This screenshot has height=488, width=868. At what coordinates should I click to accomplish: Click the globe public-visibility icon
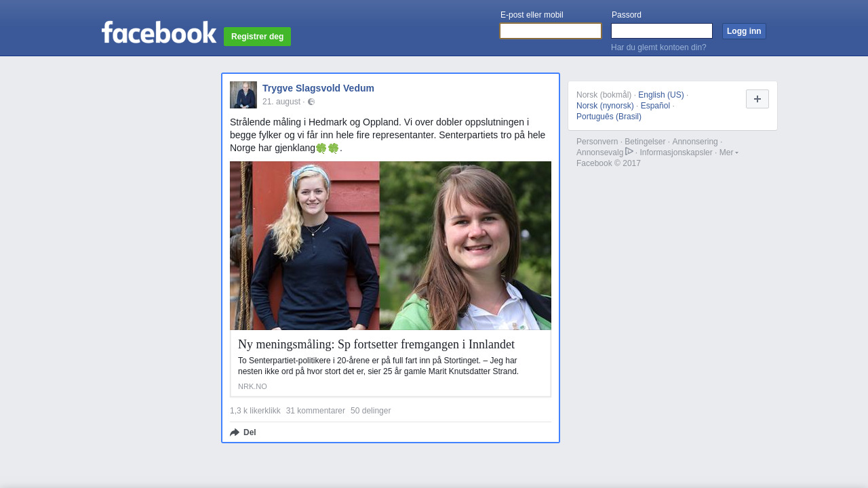pos(311,102)
